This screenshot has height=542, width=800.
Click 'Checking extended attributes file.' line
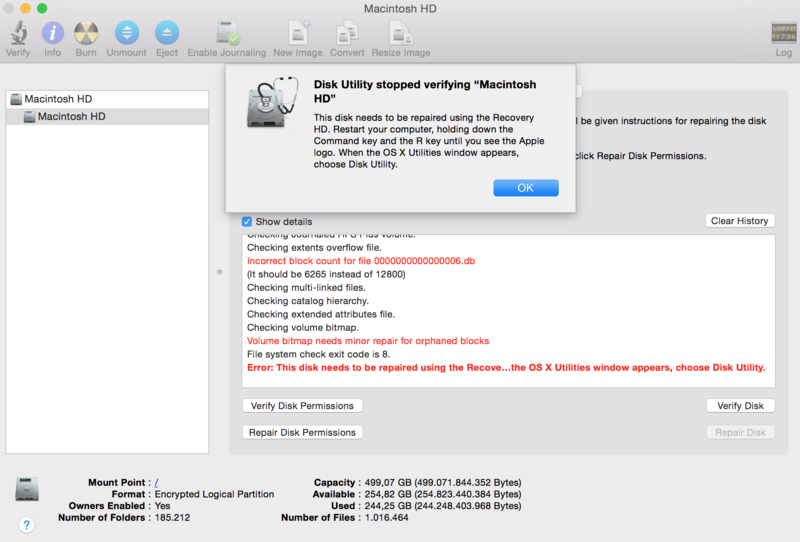click(321, 314)
